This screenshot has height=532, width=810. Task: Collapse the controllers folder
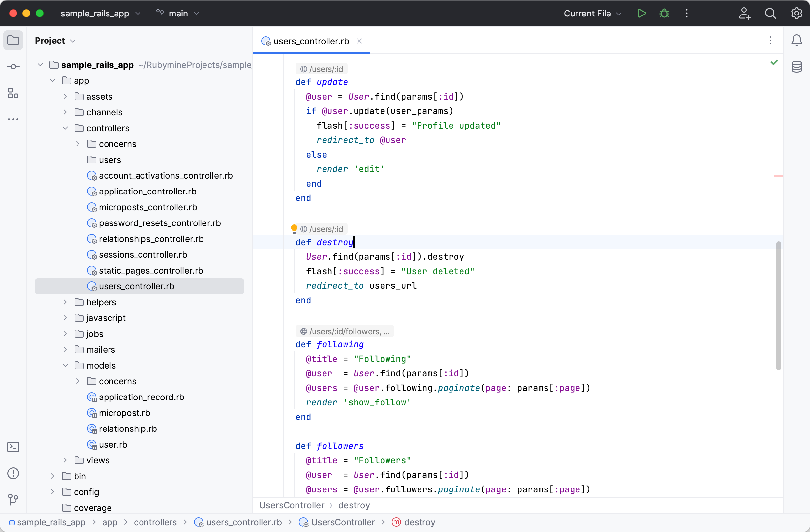click(65, 128)
